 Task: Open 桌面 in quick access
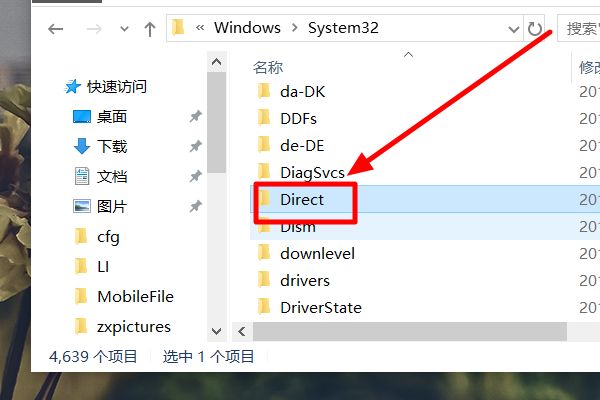pos(112,117)
